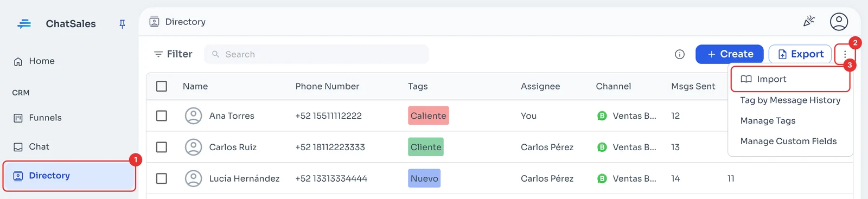Open the celebration party popper icon

[x=809, y=22]
